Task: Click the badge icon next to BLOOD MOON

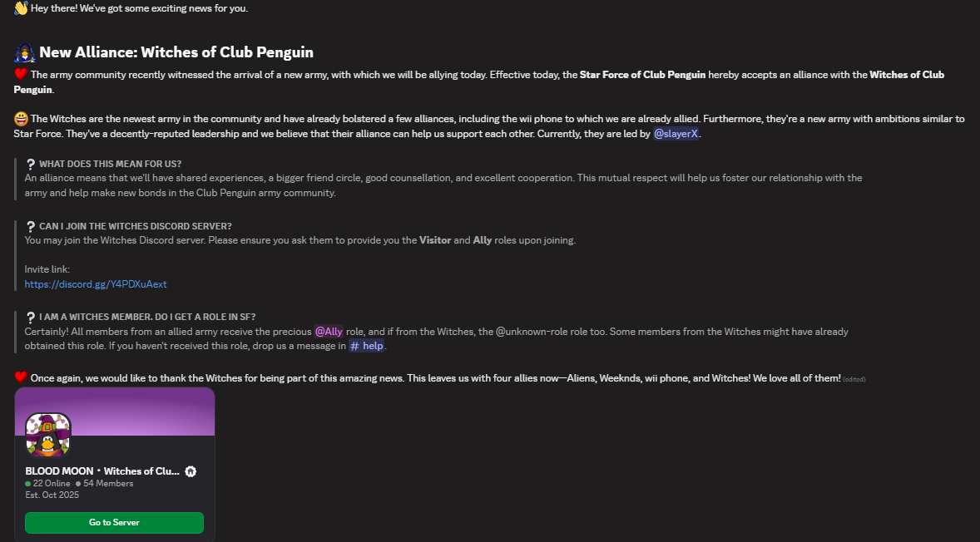Action: (x=191, y=471)
